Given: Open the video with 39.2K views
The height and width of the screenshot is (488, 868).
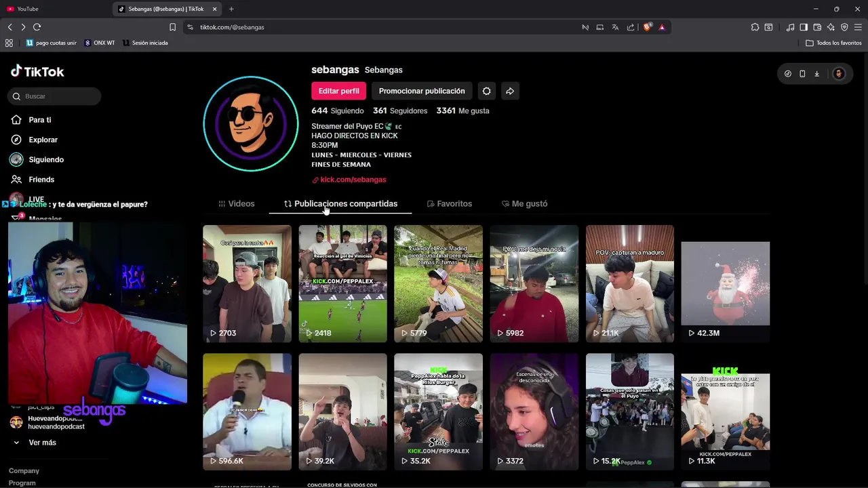Looking at the screenshot, I should [342, 411].
